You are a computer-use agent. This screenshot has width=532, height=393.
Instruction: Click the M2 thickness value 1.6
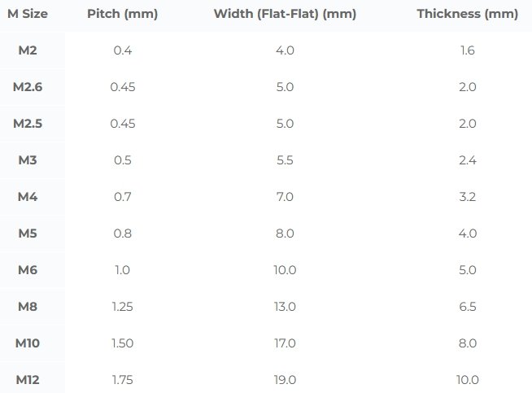(467, 50)
